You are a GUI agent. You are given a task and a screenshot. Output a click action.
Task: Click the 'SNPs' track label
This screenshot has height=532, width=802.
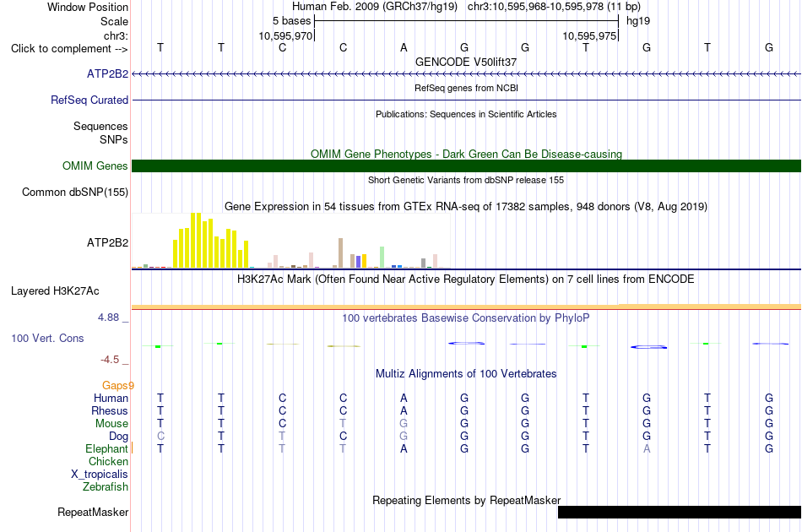tap(114, 139)
